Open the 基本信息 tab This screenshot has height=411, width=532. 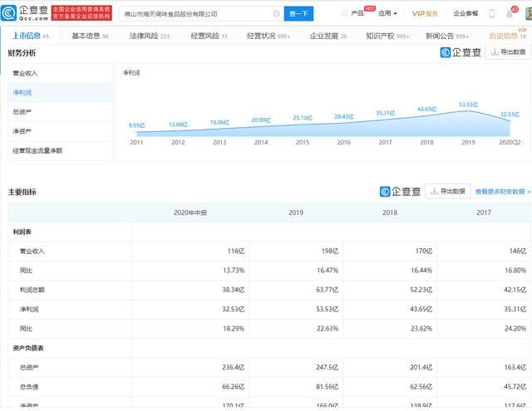click(91, 37)
